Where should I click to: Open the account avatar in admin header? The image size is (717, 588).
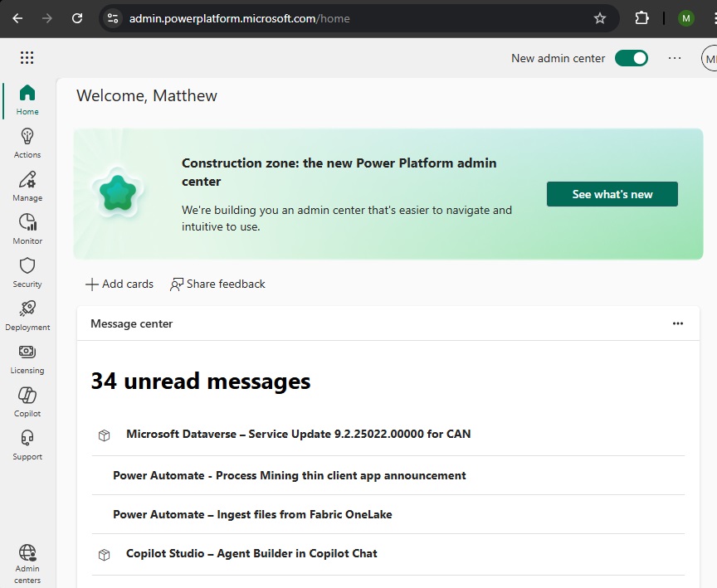click(x=710, y=59)
